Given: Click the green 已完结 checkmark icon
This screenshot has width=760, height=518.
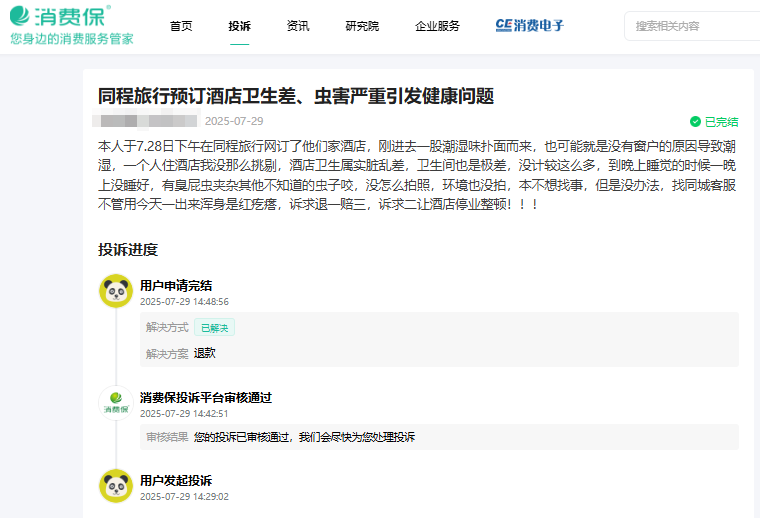Looking at the screenshot, I should tap(695, 122).
